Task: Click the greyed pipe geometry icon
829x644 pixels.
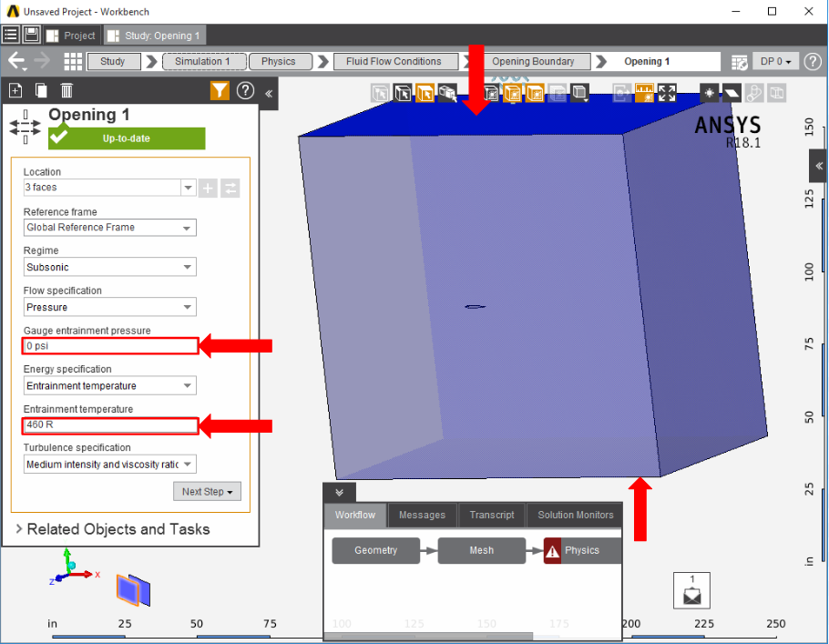Action: click(x=754, y=94)
